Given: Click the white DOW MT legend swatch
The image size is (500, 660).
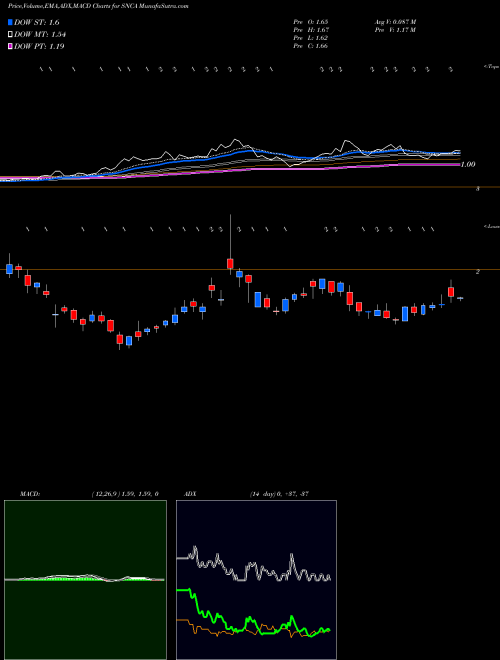Looking at the screenshot, I should click(10, 35).
